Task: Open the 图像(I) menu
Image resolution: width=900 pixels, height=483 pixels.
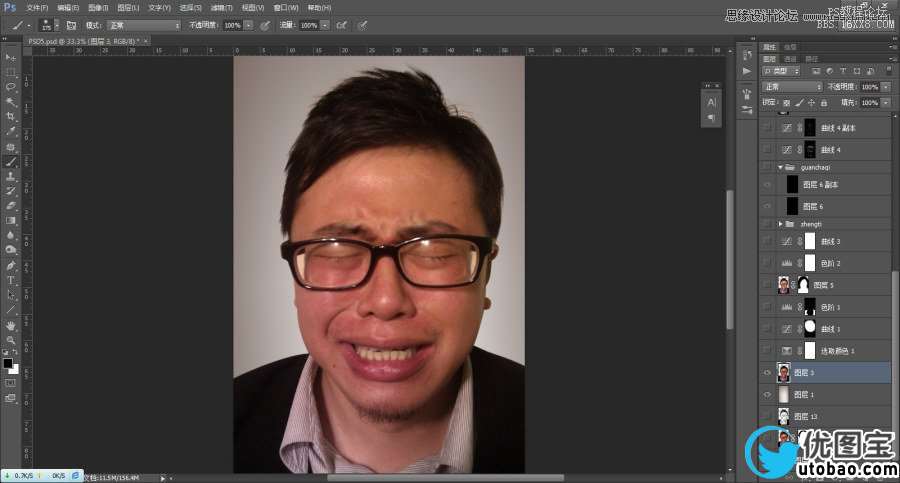Action: tap(98, 7)
